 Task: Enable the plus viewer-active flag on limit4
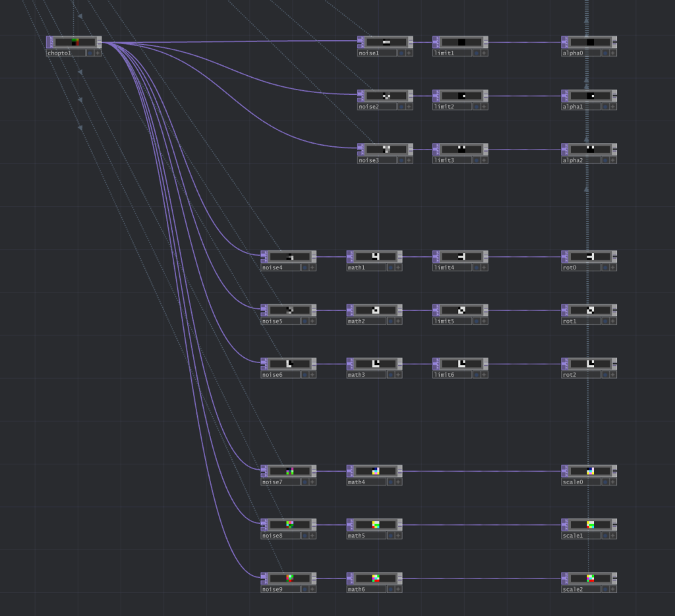484,267
